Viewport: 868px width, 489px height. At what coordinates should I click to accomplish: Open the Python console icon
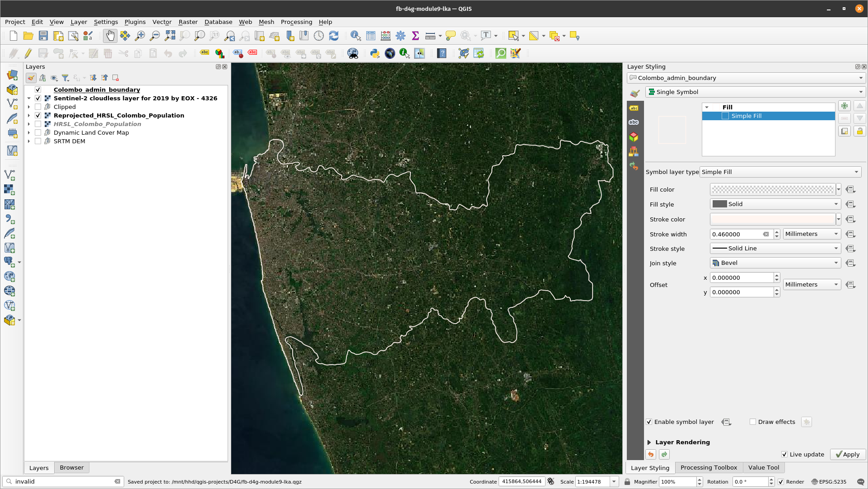tap(375, 54)
